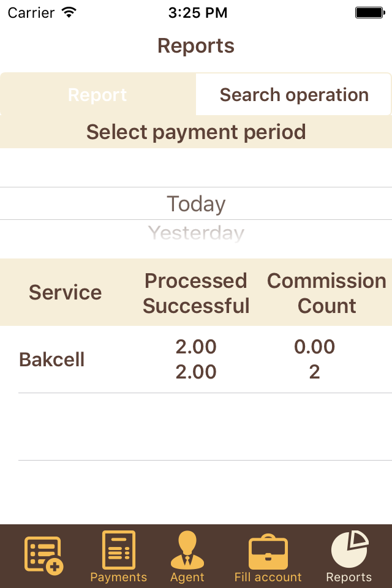
Task: Tap the battery indicator in status bar
Action: (x=369, y=12)
